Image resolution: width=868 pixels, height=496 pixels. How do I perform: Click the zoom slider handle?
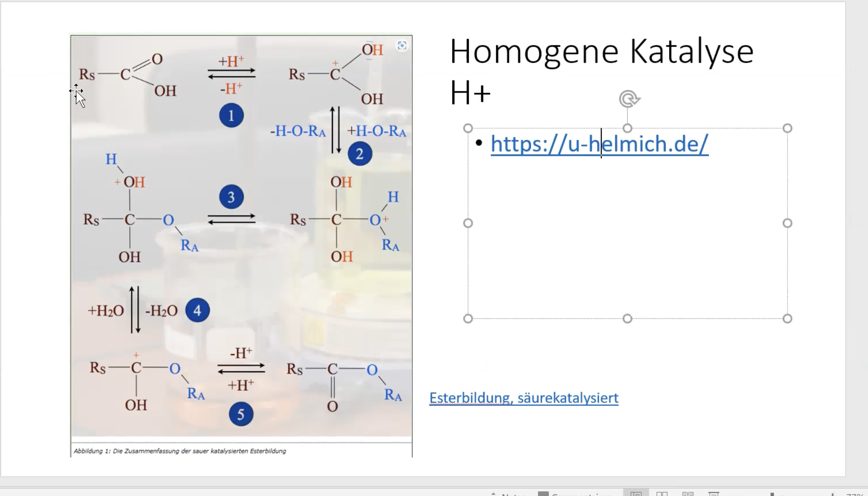772,494
